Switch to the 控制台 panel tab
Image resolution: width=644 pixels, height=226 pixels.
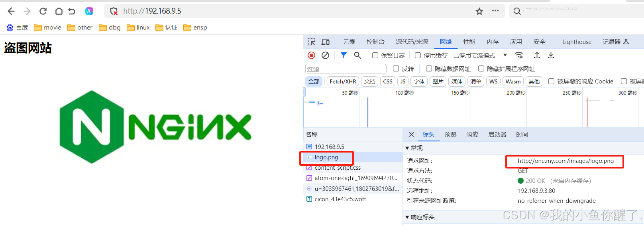pos(375,42)
